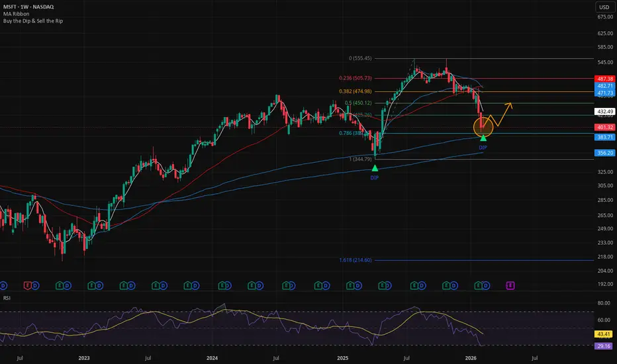Open the blue dividend marker for July 2025
Viewport: 617px width, 364px height.
[x=422, y=285]
